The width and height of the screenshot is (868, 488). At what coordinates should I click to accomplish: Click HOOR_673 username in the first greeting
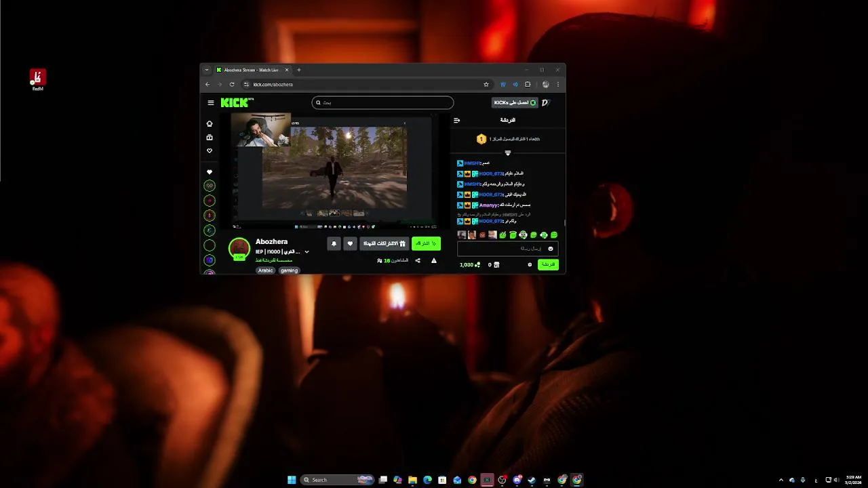coord(491,174)
